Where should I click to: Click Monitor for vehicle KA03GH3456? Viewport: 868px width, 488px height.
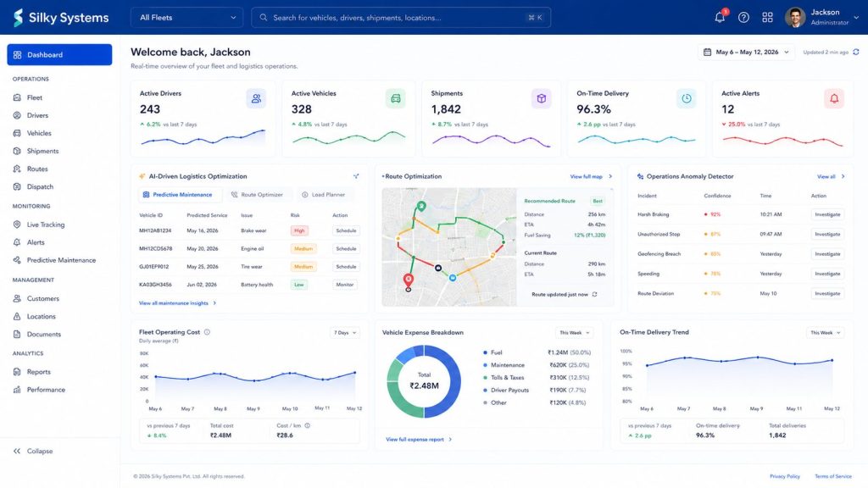pos(345,285)
